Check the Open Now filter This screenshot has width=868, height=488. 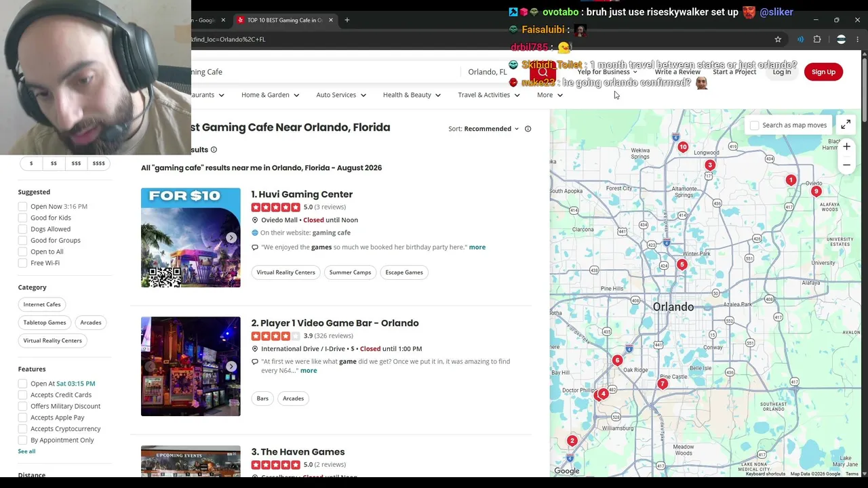click(22, 207)
